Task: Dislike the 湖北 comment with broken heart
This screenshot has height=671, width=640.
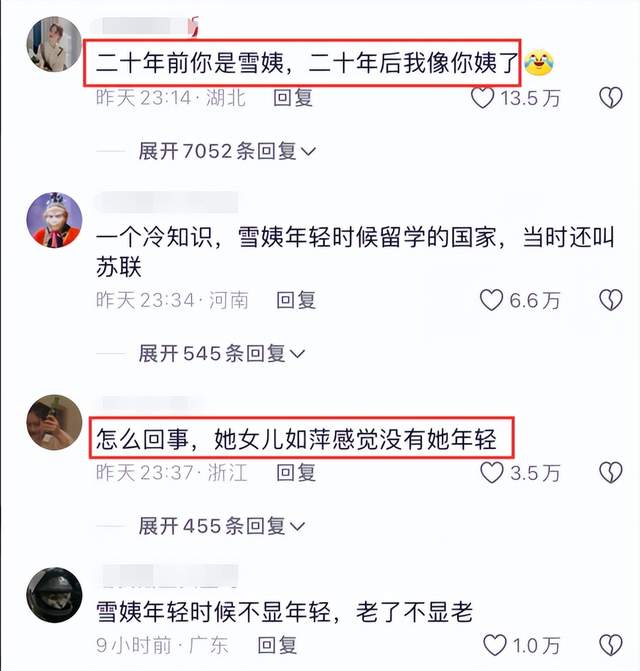Action: pyautogui.click(x=610, y=98)
